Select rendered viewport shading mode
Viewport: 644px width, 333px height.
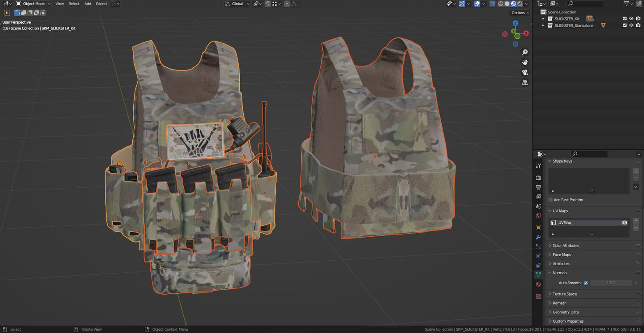[x=520, y=4]
